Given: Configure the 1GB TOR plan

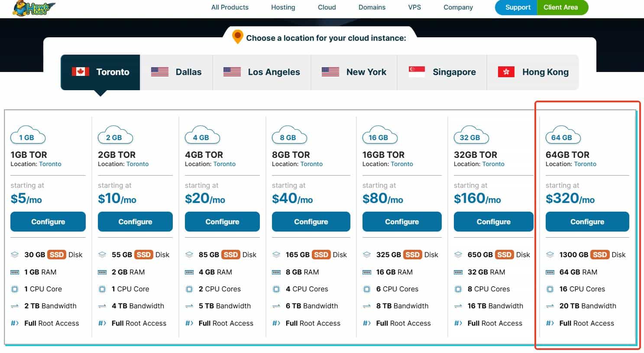Looking at the screenshot, I should [x=48, y=222].
